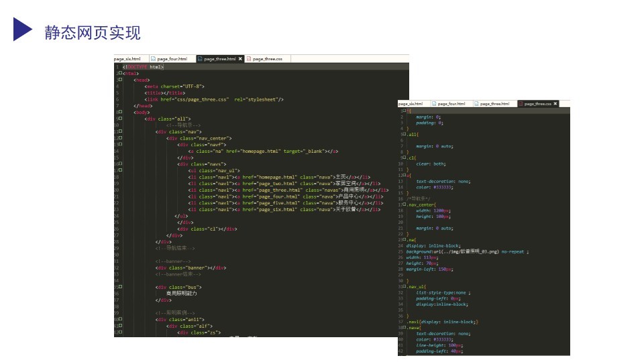Select active page_three.css tab in CSS editor
644x362 pixels.
(x=537, y=103)
